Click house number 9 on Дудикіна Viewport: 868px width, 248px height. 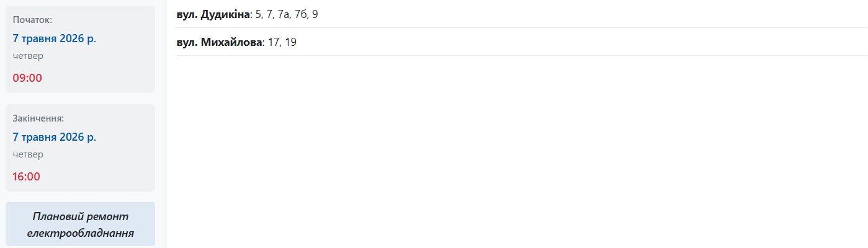pos(315,14)
